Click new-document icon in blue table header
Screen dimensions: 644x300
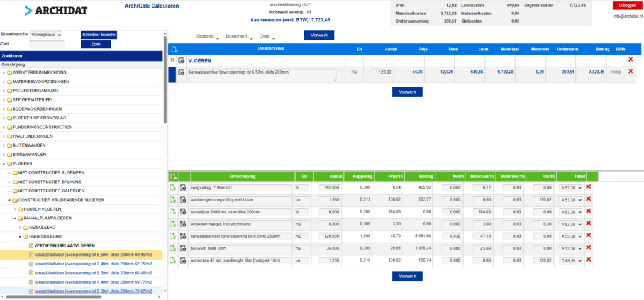tap(174, 49)
